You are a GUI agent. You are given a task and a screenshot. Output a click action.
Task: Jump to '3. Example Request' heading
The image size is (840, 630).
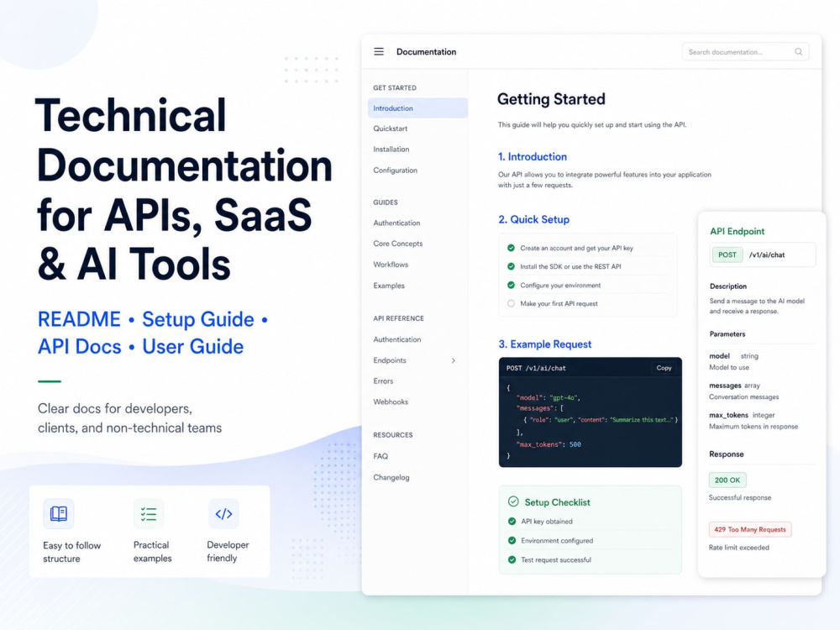coord(545,344)
